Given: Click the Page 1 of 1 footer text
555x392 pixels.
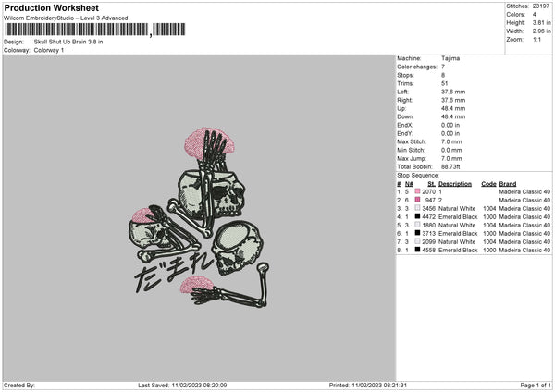Looking at the screenshot, I should [536, 386].
